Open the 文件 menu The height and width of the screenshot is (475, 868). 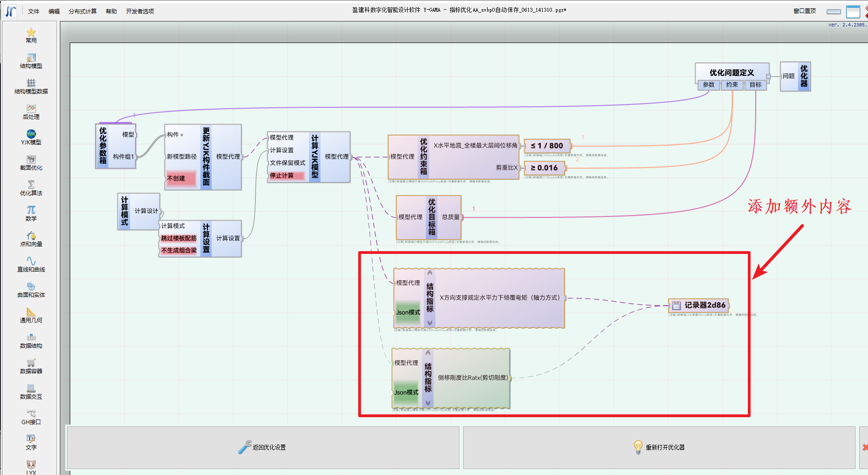click(x=34, y=11)
